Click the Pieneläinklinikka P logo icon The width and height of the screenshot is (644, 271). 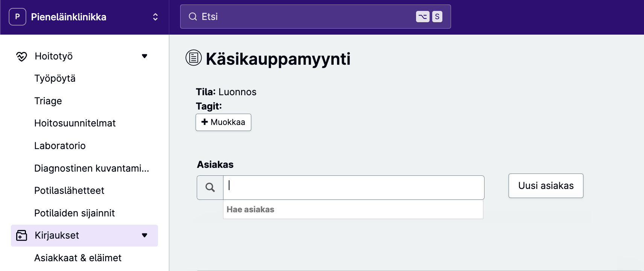tap(17, 17)
